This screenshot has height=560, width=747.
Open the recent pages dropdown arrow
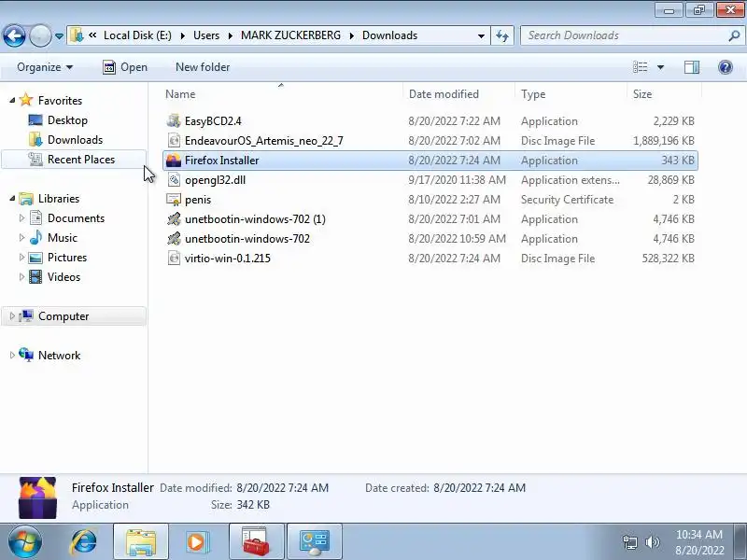click(59, 36)
